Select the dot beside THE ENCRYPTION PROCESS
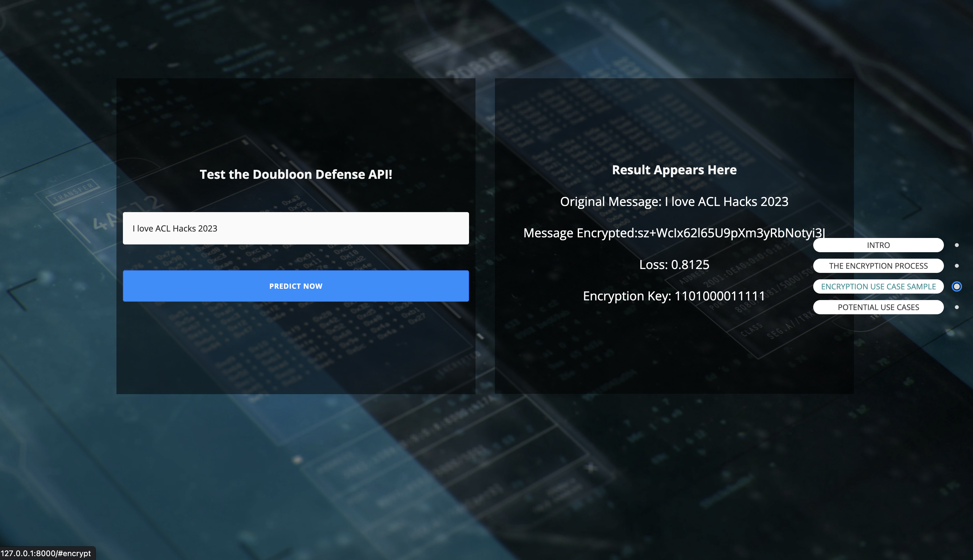Viewport: 973px width, 560px height. coord(957,266)
